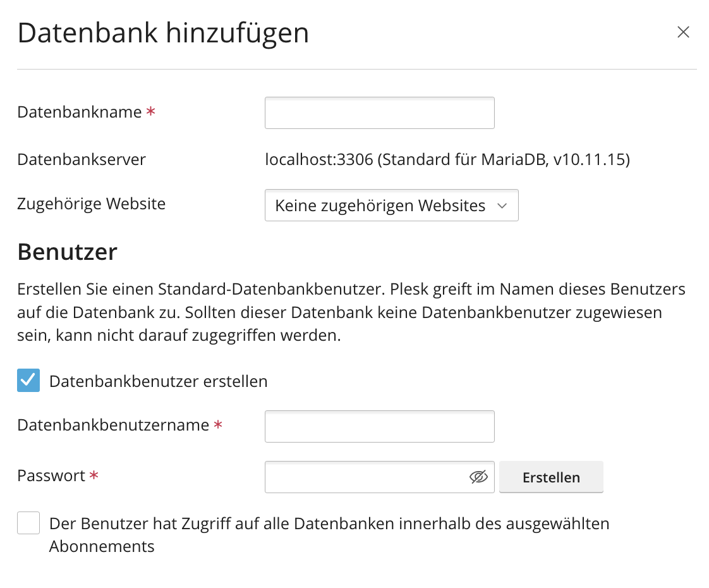Click the Benutzer section heading
This screenshot has width=709, height=588.
point(67,252)
